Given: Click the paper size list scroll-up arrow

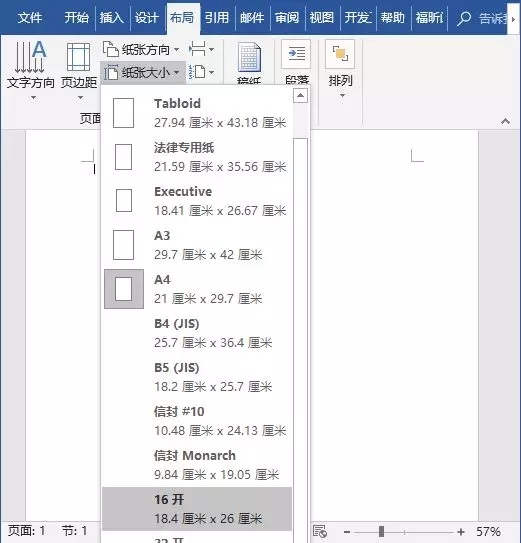Looking at the screenshot, I should 300,95.
